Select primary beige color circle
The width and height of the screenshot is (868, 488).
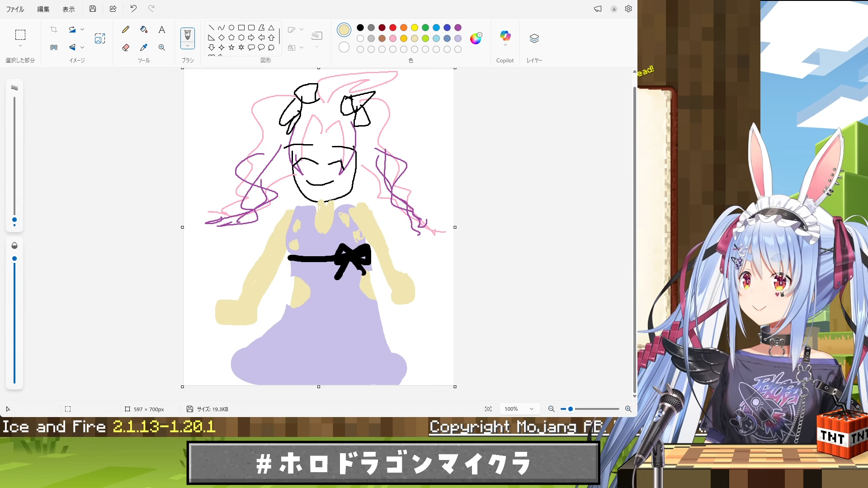click(x=344, y=30)
